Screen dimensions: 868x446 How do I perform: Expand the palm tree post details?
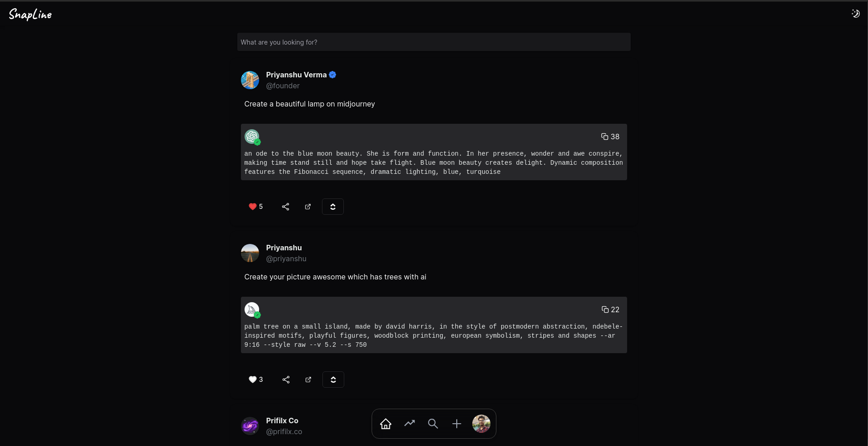[x=333, y=380]
